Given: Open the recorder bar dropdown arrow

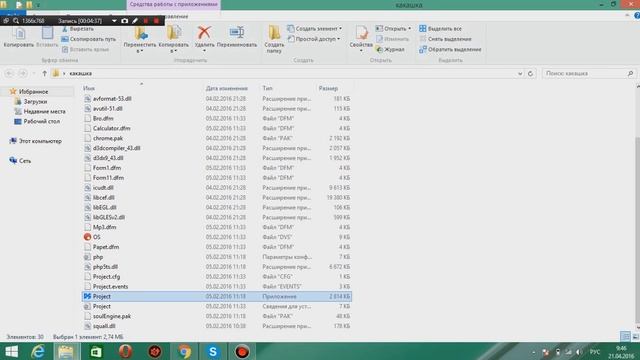Looking at the screenshot, I should coord(114,21).
